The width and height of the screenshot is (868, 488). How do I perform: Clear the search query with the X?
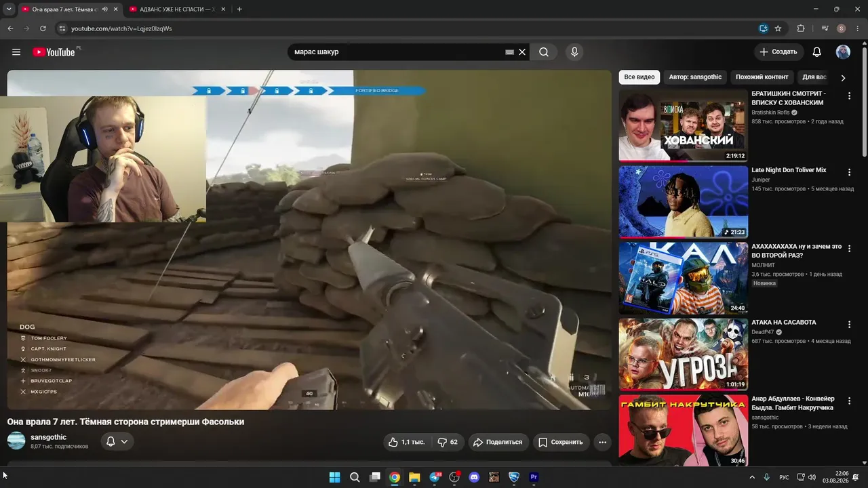tap(522, 52)
